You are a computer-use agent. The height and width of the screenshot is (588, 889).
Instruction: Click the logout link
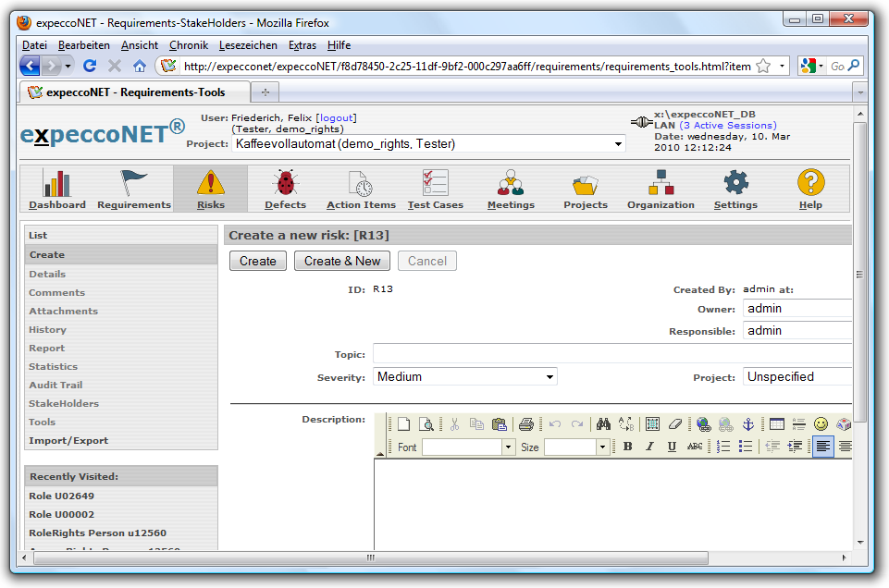[336, 118]
